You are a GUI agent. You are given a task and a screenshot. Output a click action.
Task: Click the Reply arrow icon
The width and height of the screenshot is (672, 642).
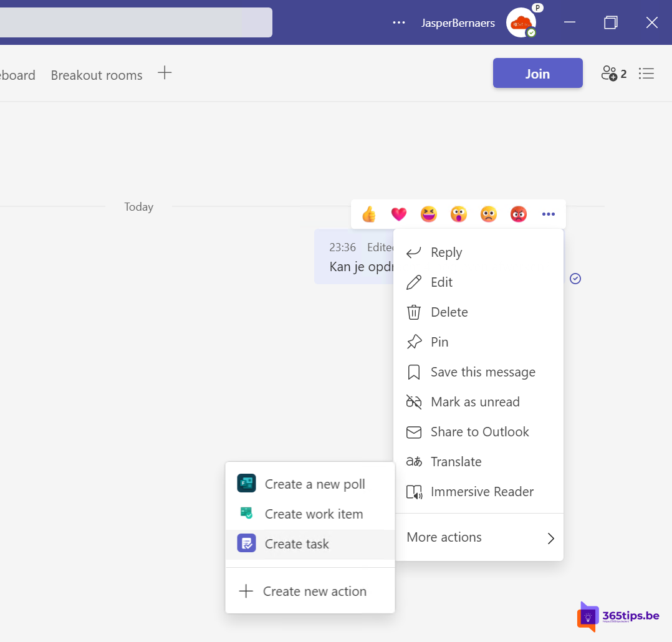(x=413, y=252)
